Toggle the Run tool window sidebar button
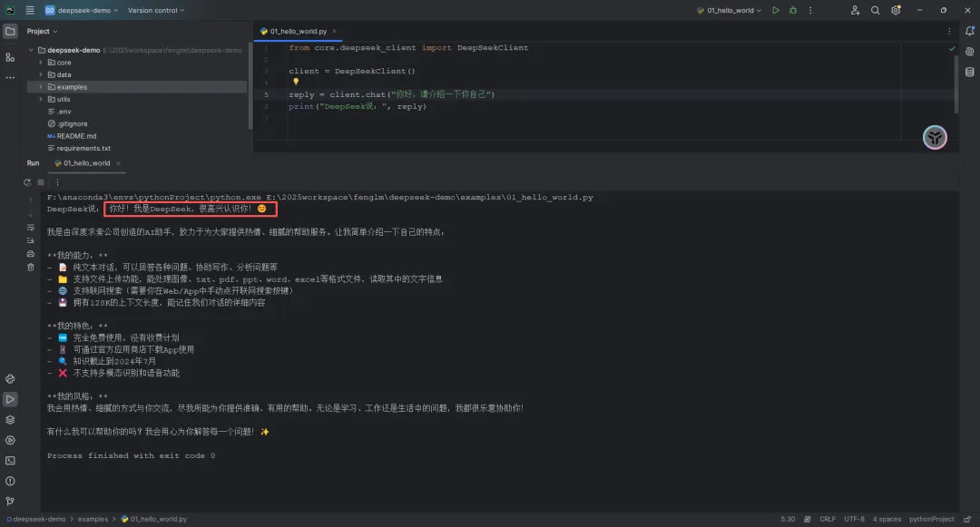 coord(10,399)
